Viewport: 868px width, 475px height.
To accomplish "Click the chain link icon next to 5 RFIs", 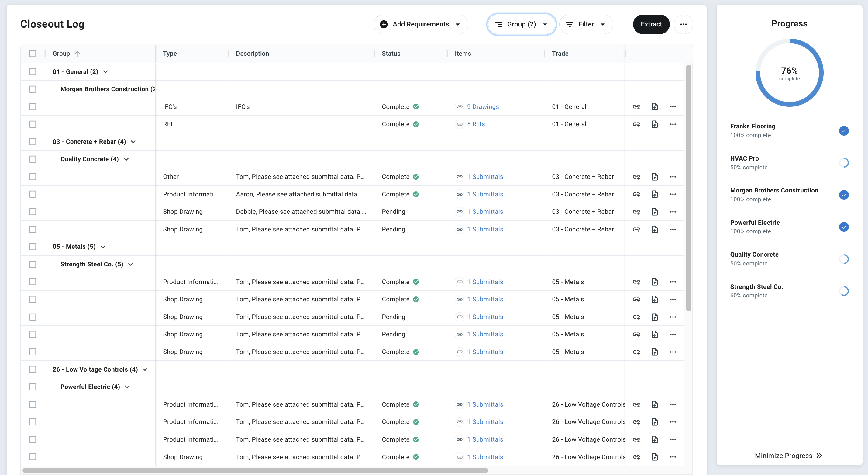I will point(460,124).
